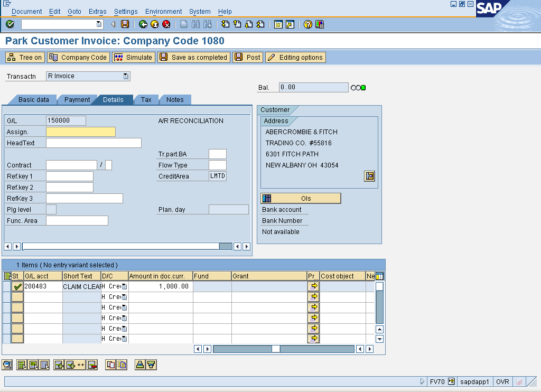The image size is (541, 392).
Task: Click the green Back arrow icon
Action: point(143,24)
